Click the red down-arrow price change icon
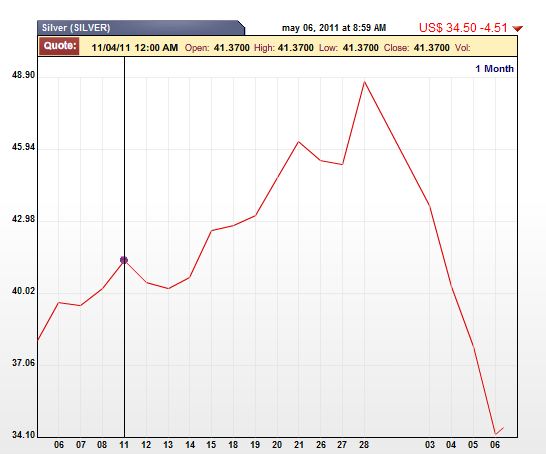Image resolution: width=546 pixels, height=454 pixels. pos(517,29)
